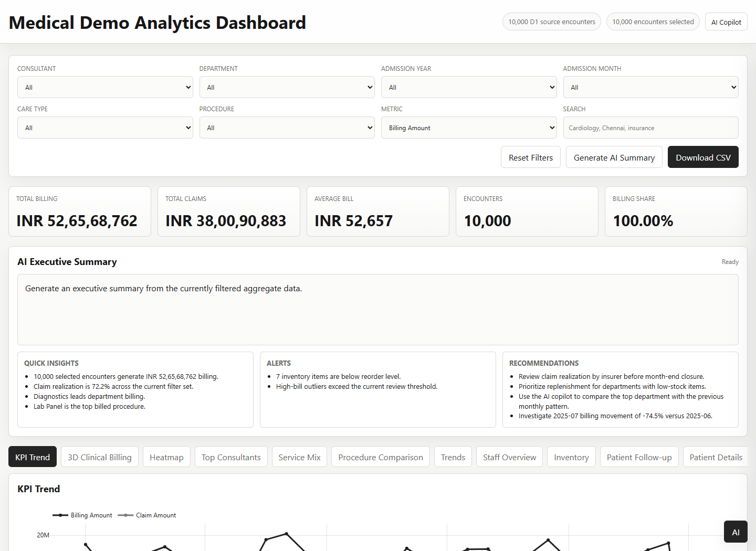This screenshot has width=756, height=551.
Task: Expand the Procedure filter dropdown
Action: (287, 128)
